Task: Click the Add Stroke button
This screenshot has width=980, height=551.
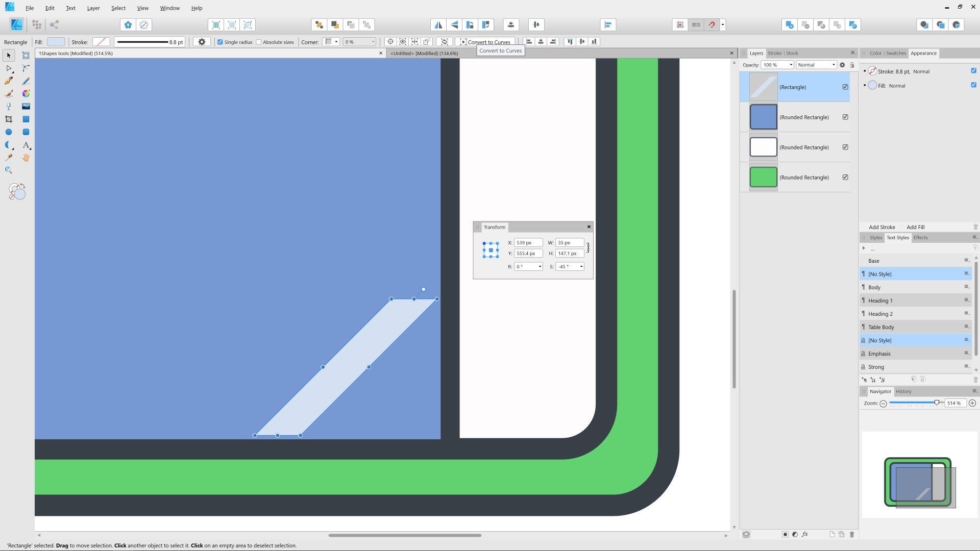Action: tap(881, 227)
